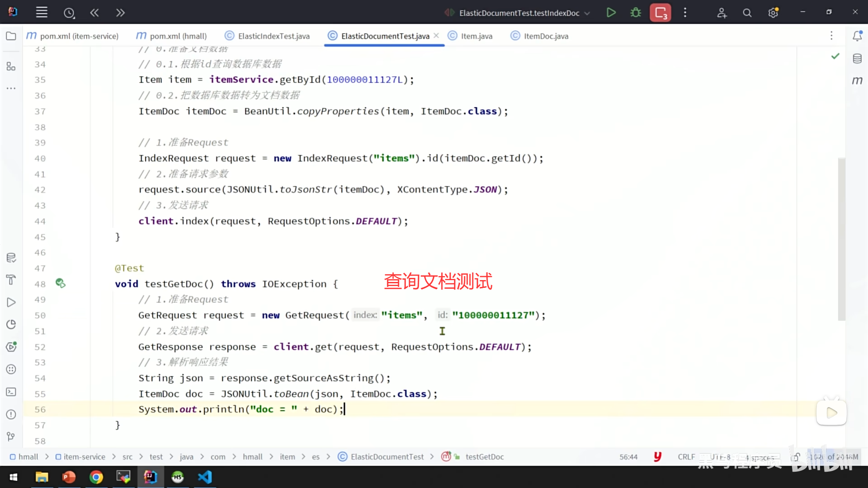Click the green inspection checkmark widget
Viewport: 868px width, 488px height.
coord(835,56)
